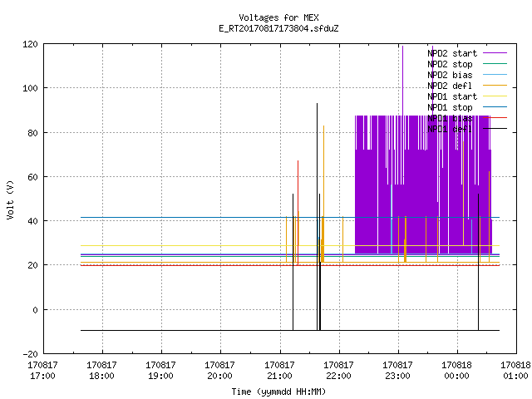Click the x-axis tick 170817 17:00
Image resolution: width=532 pixels, height=399 pixels.
tap(42, 371)
